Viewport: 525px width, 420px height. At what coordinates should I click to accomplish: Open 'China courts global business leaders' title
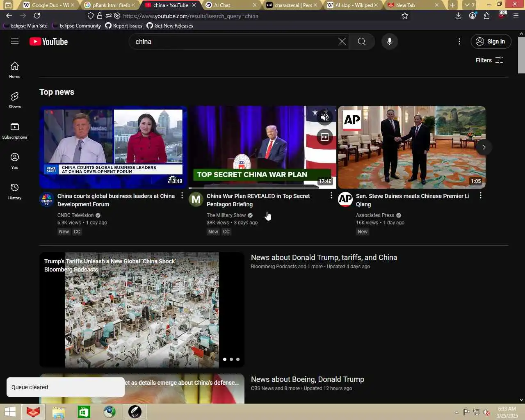(x=116, y=200)
